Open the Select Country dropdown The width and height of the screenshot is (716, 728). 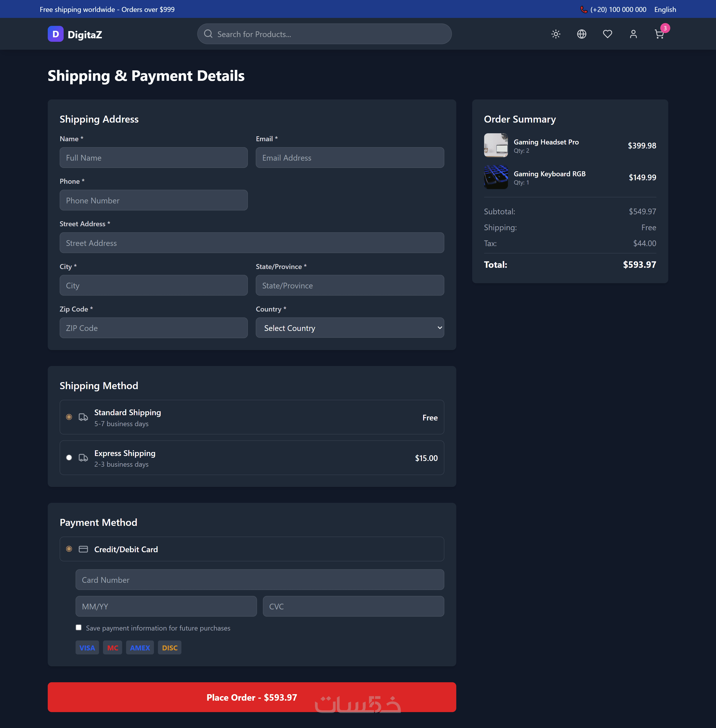click(350, 328)
